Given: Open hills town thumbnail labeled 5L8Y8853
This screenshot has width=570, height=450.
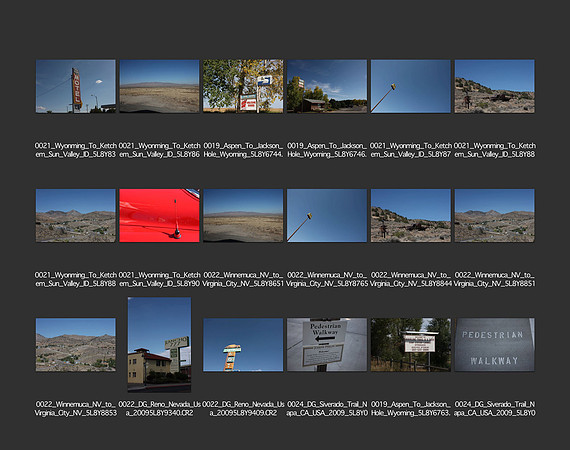Looking at the screenshot, I should [76, 345].
